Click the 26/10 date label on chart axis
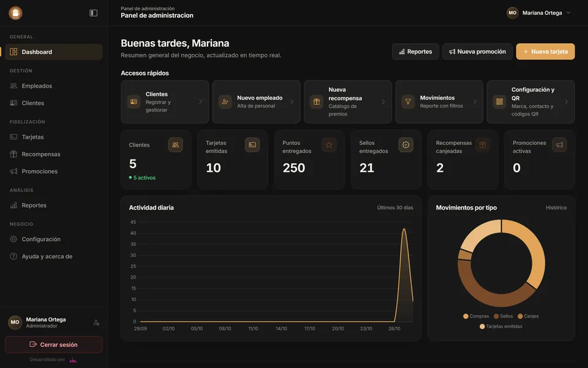 pyautogui.click(x=394, y=329)
